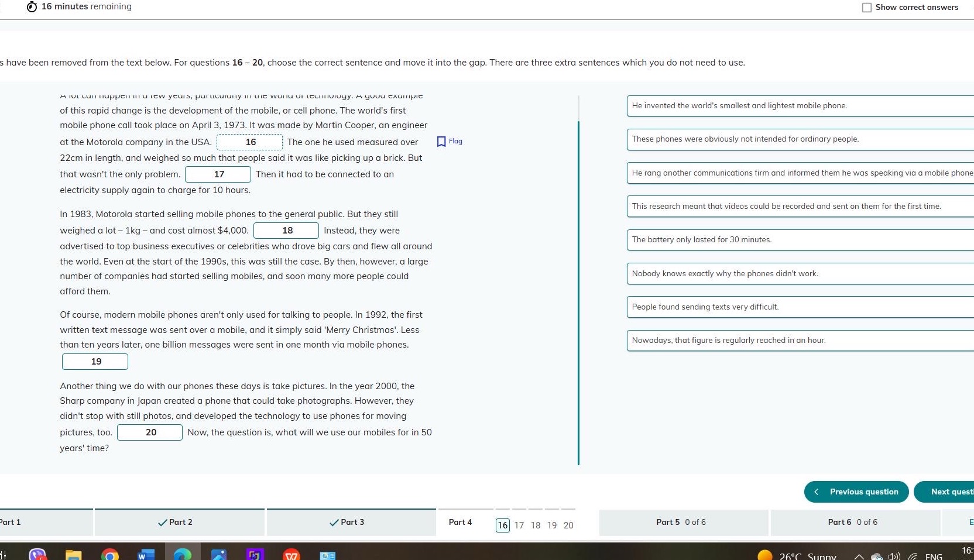Image resolution: width=974 pixels, height=560 pixels.
Task: Select gap 20 in the passage
Action: coord(150,432)
